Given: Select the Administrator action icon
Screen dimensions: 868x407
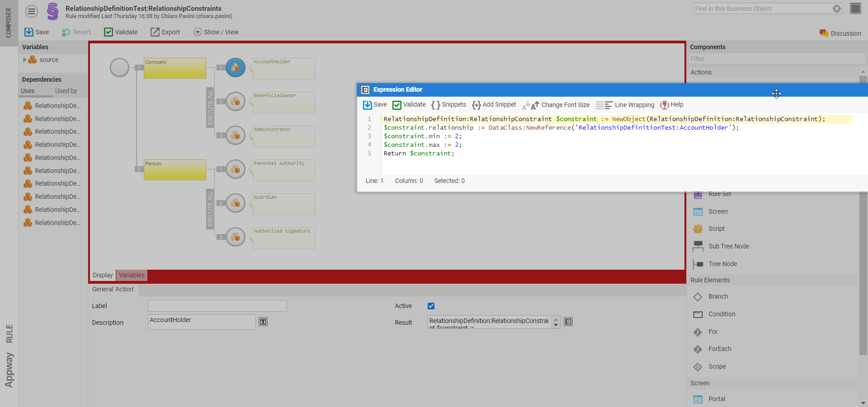Looking at the screenshot, I should click(236, 136).
